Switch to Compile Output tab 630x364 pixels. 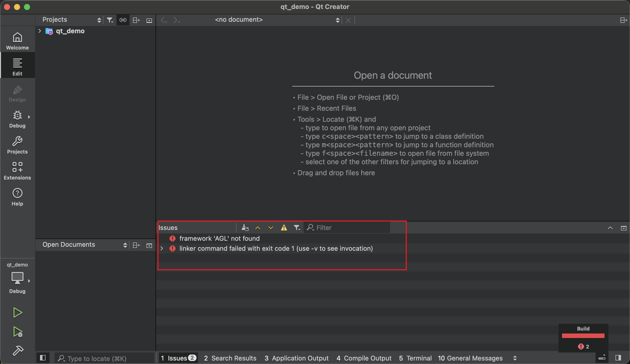tap(364, 358)
